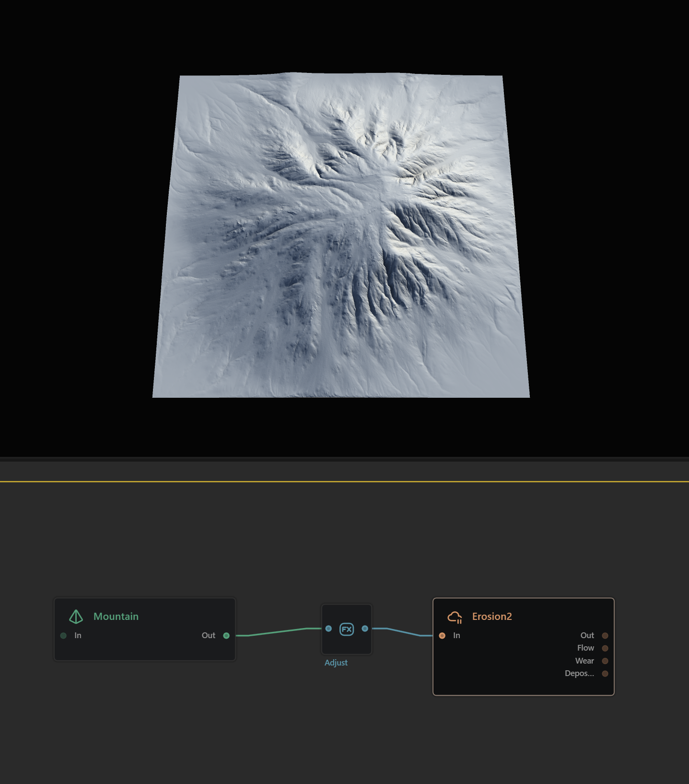Click the Erosion2 In port
689x784 pixels.
[x=442, y=636]
